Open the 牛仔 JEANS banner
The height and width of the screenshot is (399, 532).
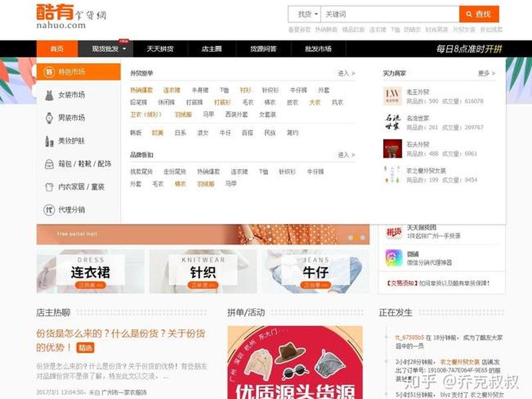(x=315, y=271)
